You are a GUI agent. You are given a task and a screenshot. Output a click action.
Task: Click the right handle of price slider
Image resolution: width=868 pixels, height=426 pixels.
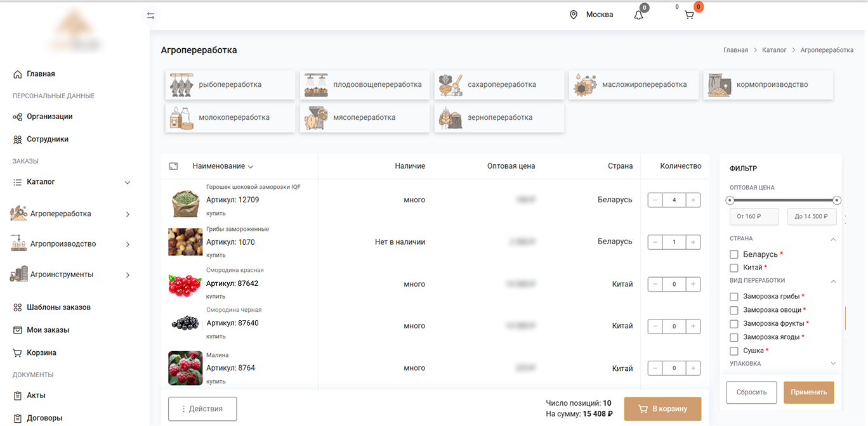tap(837, 200)
